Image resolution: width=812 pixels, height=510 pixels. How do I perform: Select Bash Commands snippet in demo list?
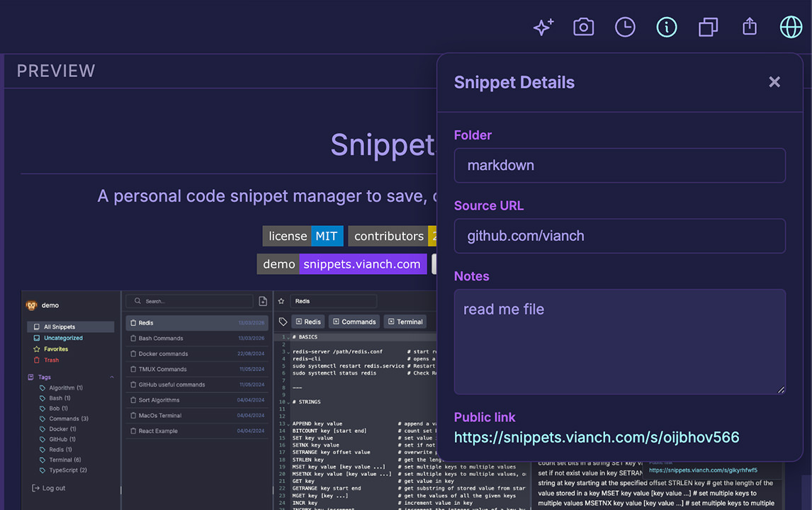point(197,339)
